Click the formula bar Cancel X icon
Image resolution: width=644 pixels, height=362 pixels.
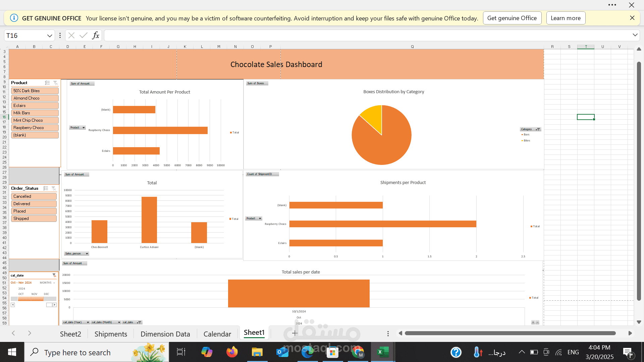tap(71, 35)
